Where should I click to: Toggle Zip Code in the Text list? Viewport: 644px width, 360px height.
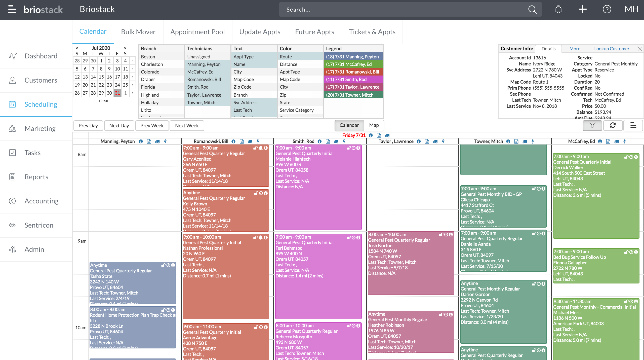(254, 87)
